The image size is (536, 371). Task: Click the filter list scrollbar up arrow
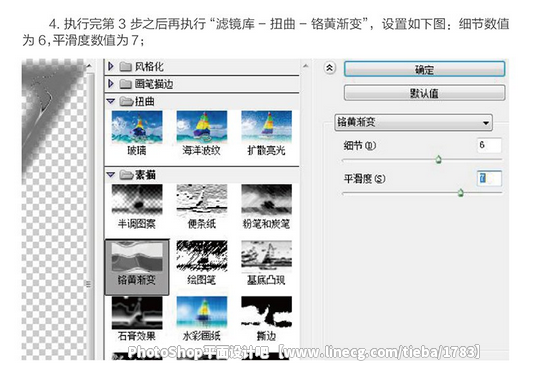click(x=305, y=66)
